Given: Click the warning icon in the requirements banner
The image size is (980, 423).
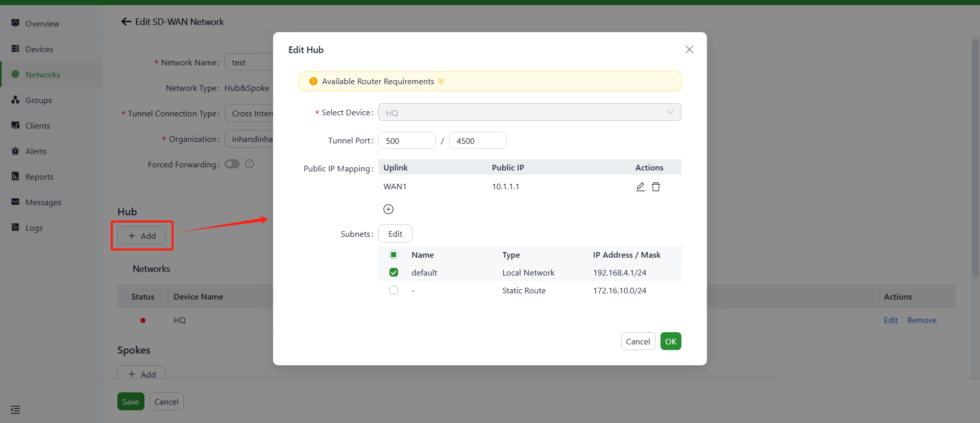Looking at the screenshot, I should click(313, 82).
